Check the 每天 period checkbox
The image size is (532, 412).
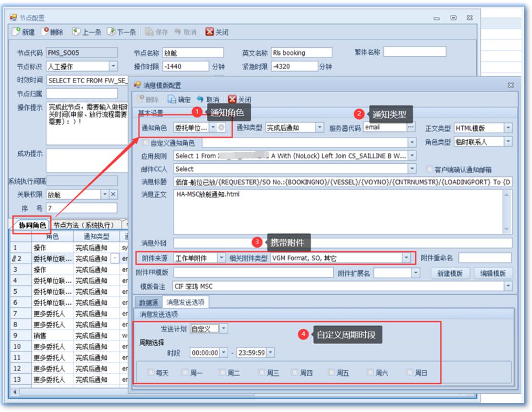151,374
